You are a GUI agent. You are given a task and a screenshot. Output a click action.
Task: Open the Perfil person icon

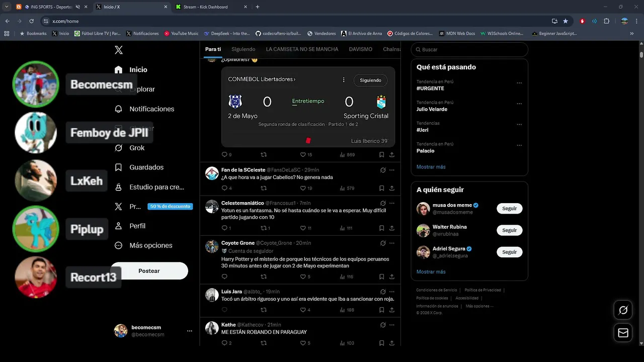(x=119, y=226)
